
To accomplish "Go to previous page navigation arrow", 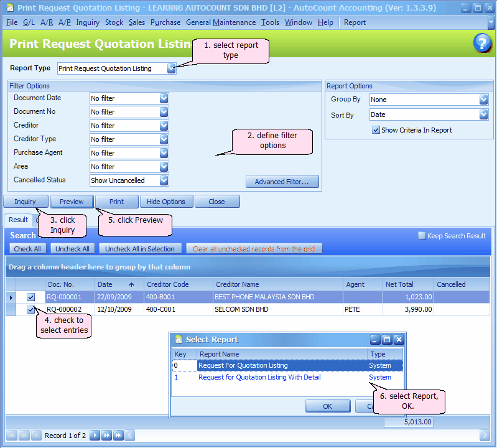I will pyautogui.click(x=24, y=435).
